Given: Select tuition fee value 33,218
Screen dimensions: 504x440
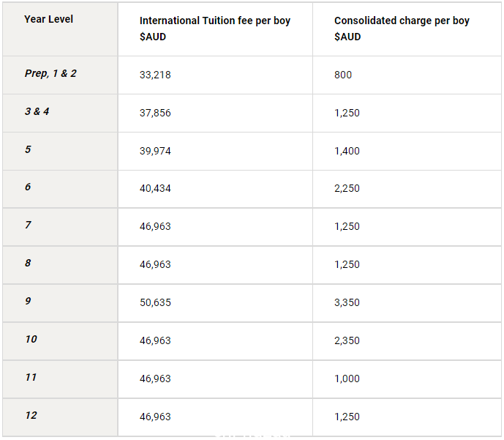Looking at the screenshot, I should click(155, 75).
